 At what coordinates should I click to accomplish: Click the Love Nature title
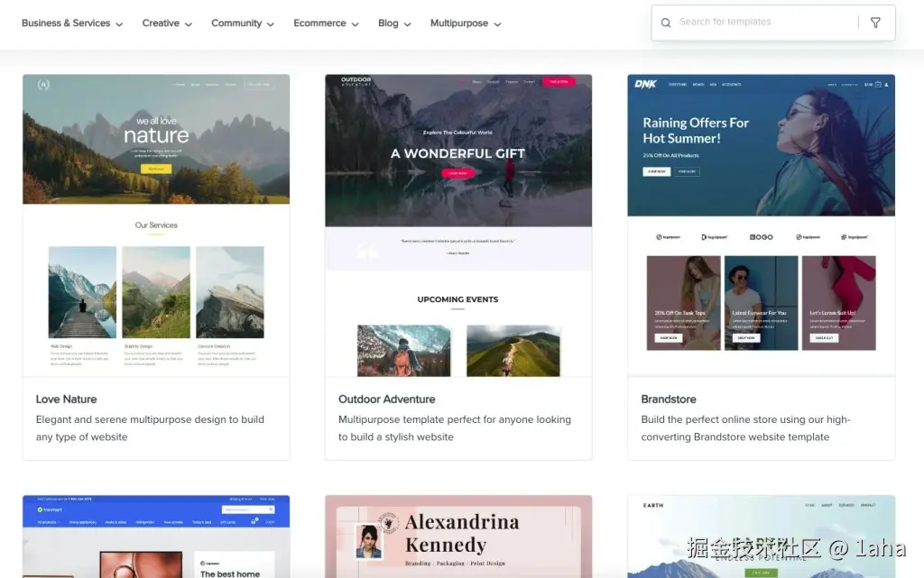click(66, 399)
